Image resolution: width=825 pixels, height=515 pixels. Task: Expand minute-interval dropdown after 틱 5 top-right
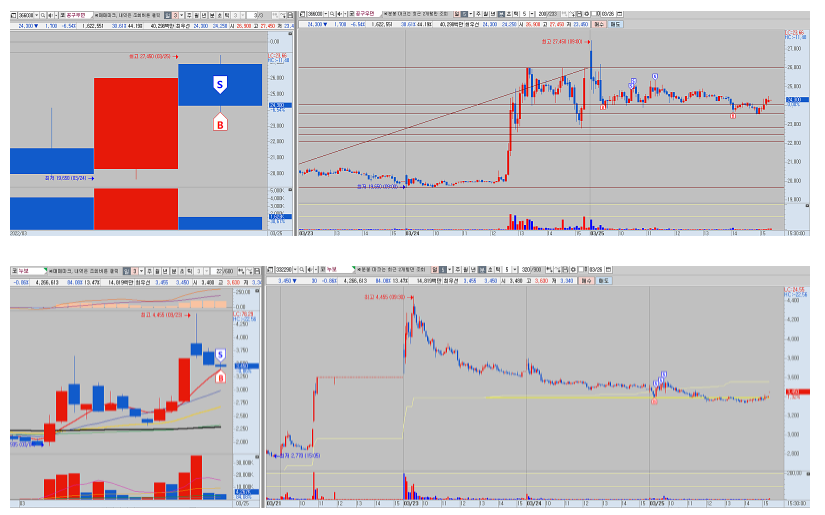[x=531, y=14]
